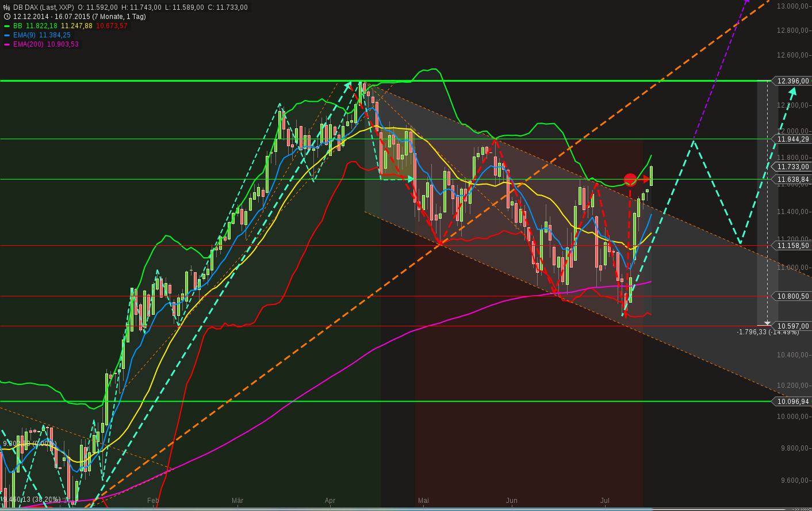Click the 11.400,00 price axis label
This screenshot has height=511, width=812.
tap(793, 212)
